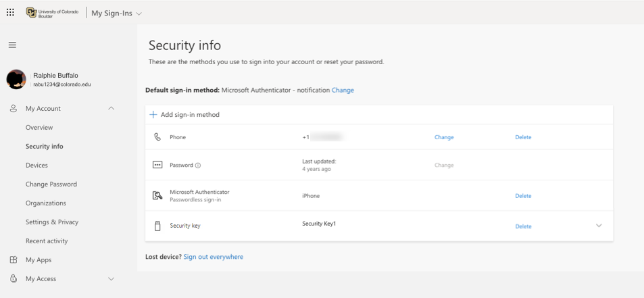The image size is (644, 298).
Task: Click Ralphie Buffalo's profile avatar
Action: [16, 80]
